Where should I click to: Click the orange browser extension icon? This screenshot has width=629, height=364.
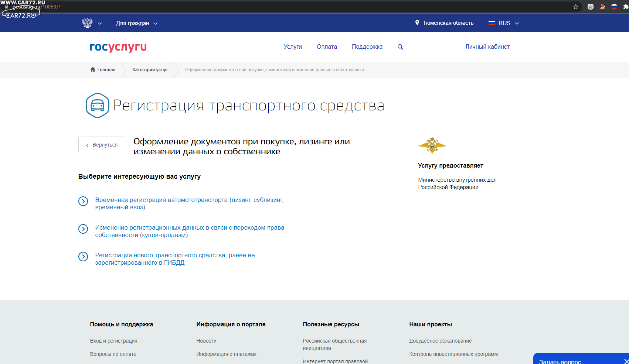tap(602, 7)
